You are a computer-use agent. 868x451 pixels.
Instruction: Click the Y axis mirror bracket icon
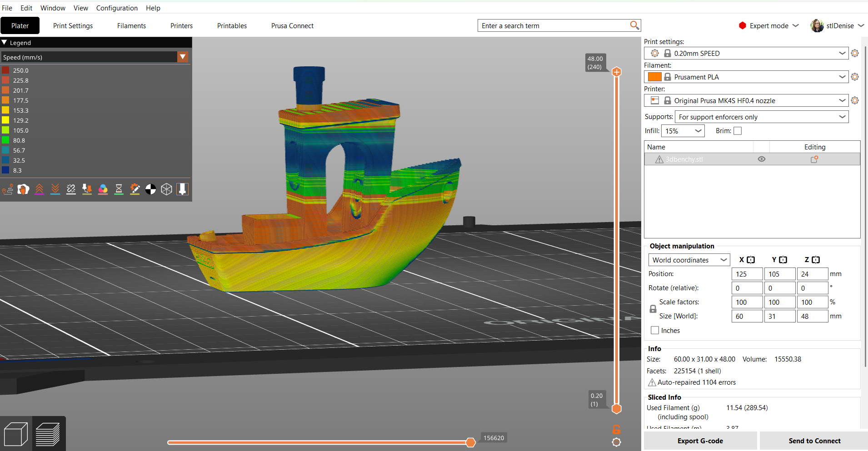coord(783,260)
